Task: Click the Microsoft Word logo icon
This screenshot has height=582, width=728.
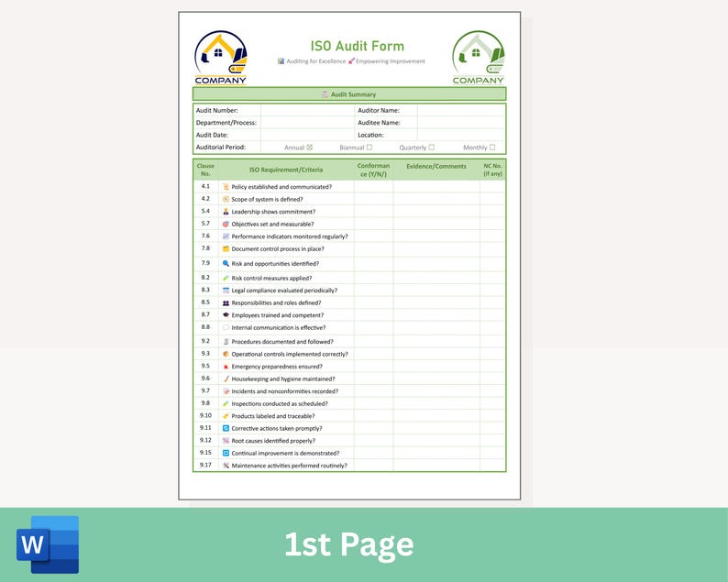Action: 48,544
